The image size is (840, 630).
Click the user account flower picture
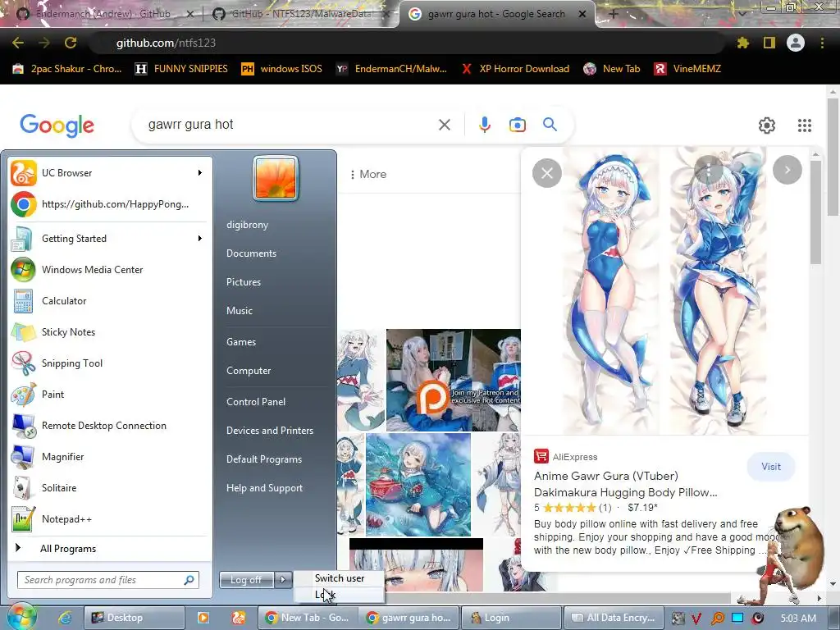[x=276, y=178]
